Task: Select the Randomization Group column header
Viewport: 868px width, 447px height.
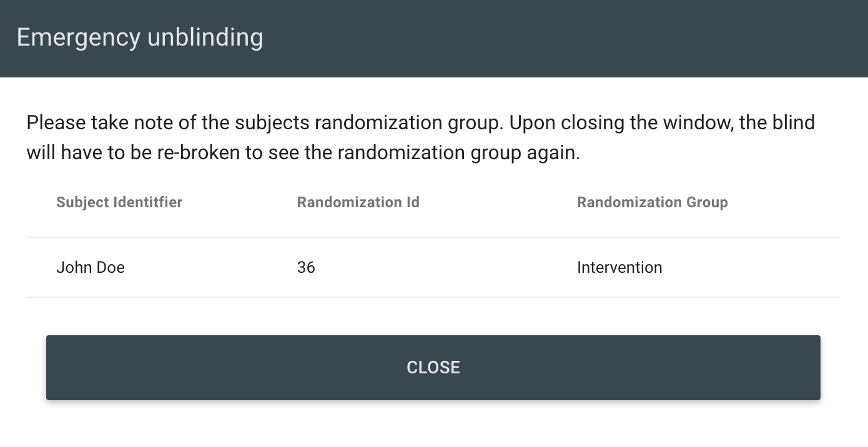Action: tap(652, 202)
